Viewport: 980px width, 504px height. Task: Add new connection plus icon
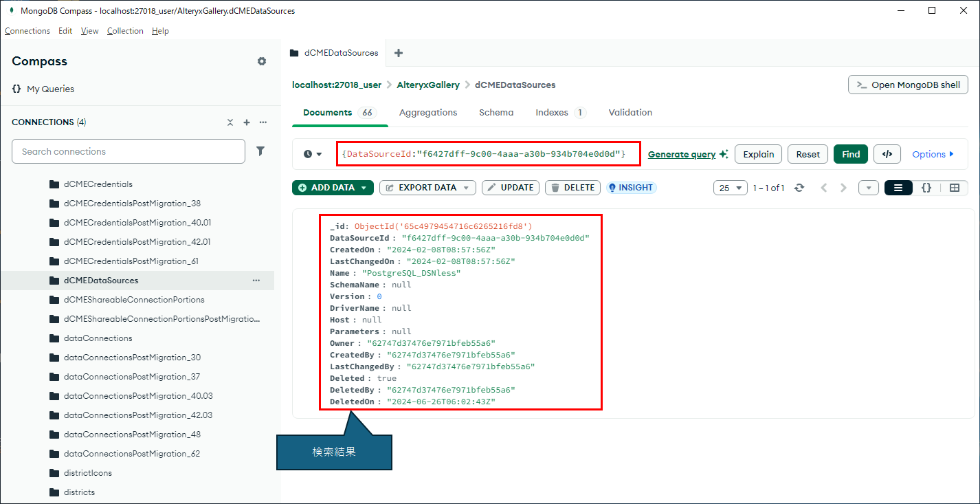247,122
